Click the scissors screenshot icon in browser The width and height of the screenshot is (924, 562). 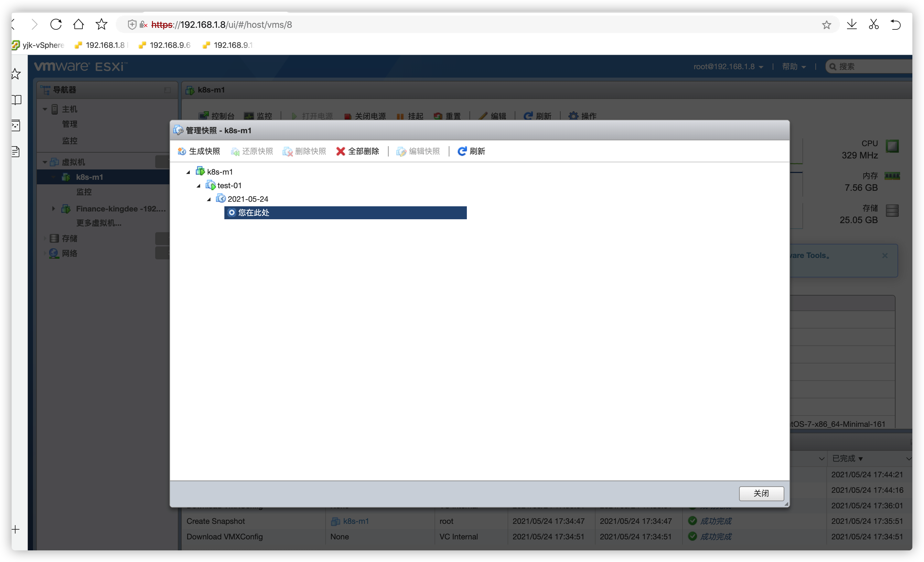tap(874, 25)
